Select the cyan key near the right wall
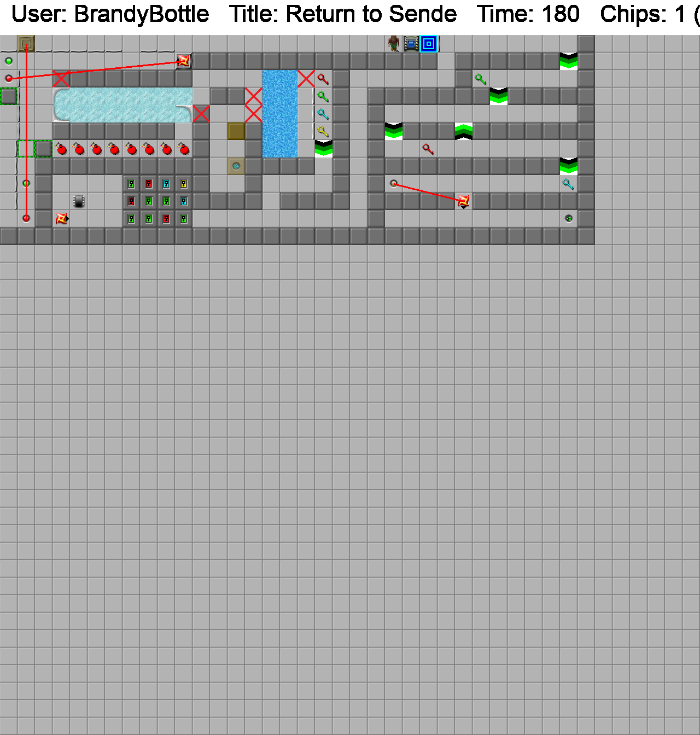Image resolution: width=700 pixels, height=735 pixels. (x=568, y=184)
